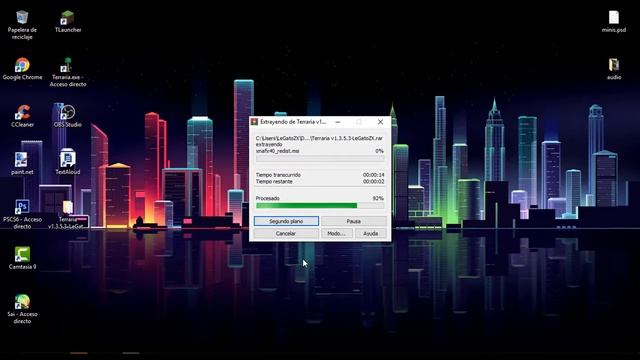Click the Segundo plano button

[286, 221]
